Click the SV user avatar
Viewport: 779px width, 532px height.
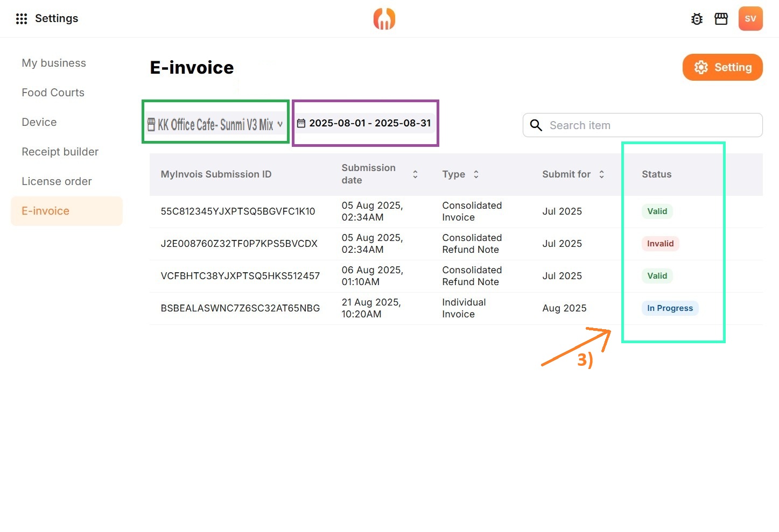point(750,19)
